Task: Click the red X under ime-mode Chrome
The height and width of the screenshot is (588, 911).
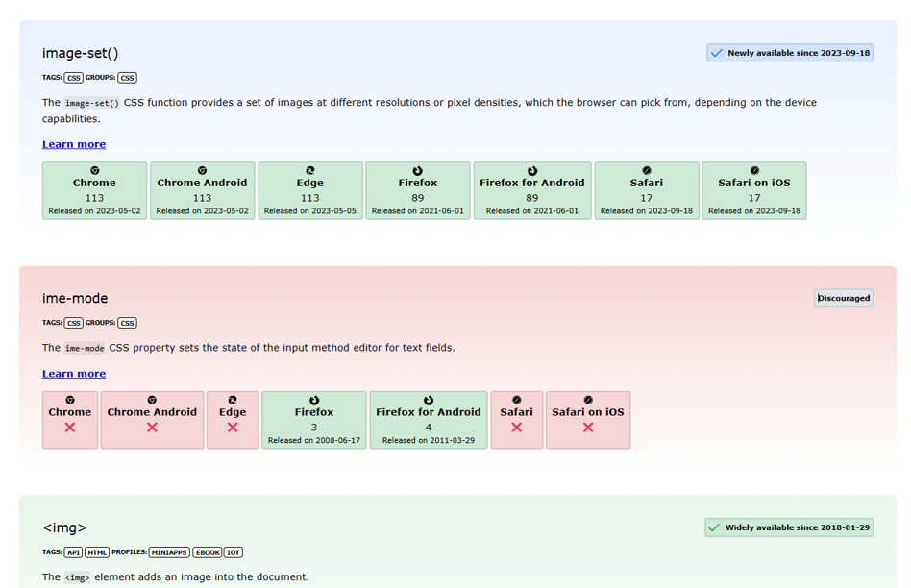Action: 70,427
